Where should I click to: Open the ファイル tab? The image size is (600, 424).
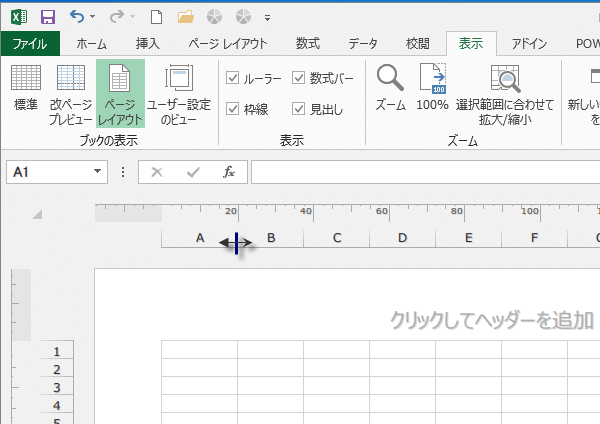(x=30, y=43)
